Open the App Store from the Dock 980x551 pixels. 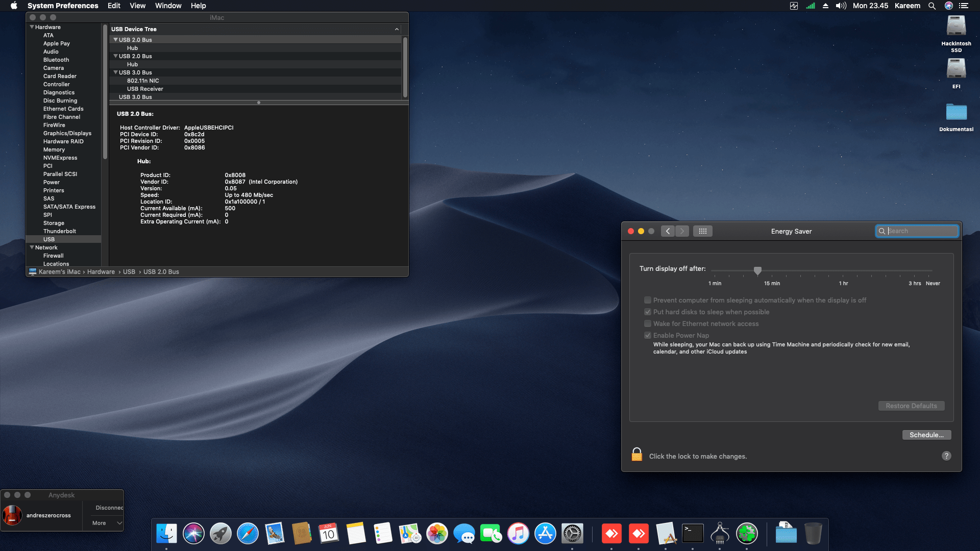click(545, 533)
